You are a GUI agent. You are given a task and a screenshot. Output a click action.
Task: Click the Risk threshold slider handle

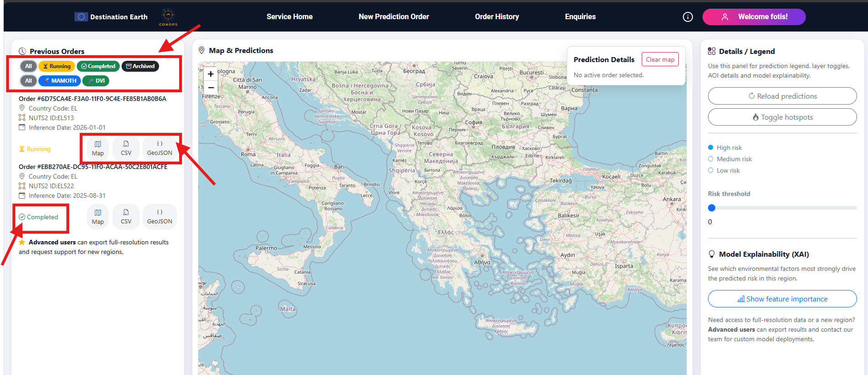(x=711, y=208)
